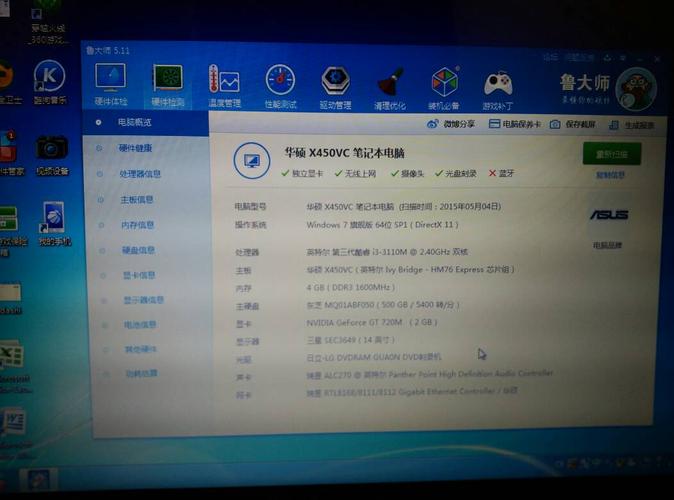Open 电池信息 battery info
Screen dimensions: 674x500
tap(140, 325)
